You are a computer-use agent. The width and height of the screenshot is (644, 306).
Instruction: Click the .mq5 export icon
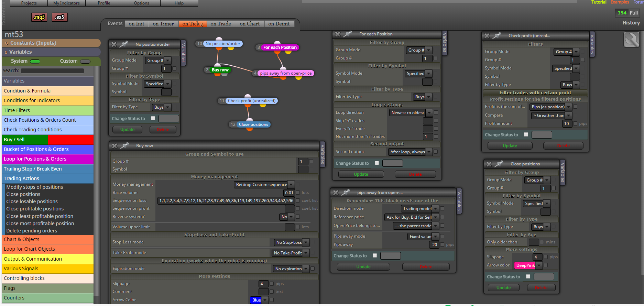[39, 17]
